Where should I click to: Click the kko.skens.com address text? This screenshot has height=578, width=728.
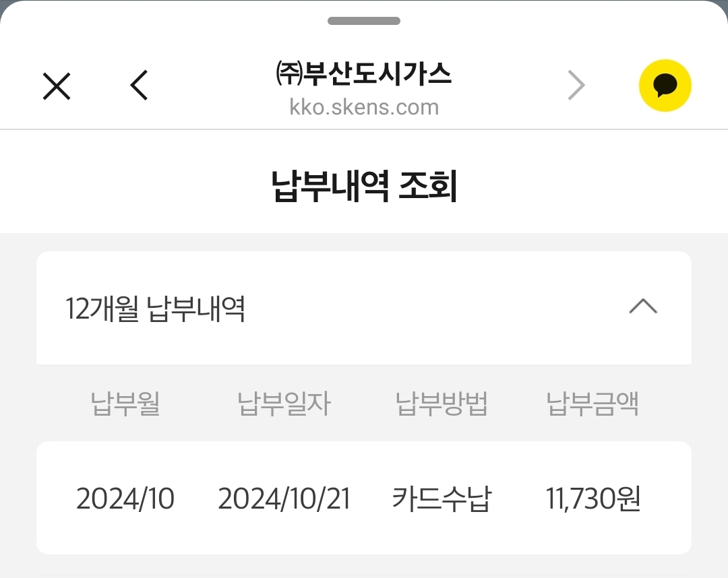(364, 107)
